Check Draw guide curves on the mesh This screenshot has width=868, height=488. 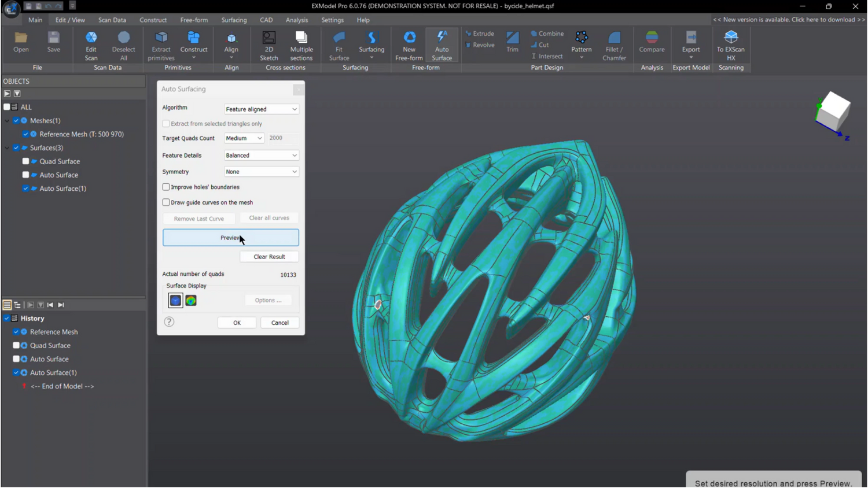coord(167,202)
